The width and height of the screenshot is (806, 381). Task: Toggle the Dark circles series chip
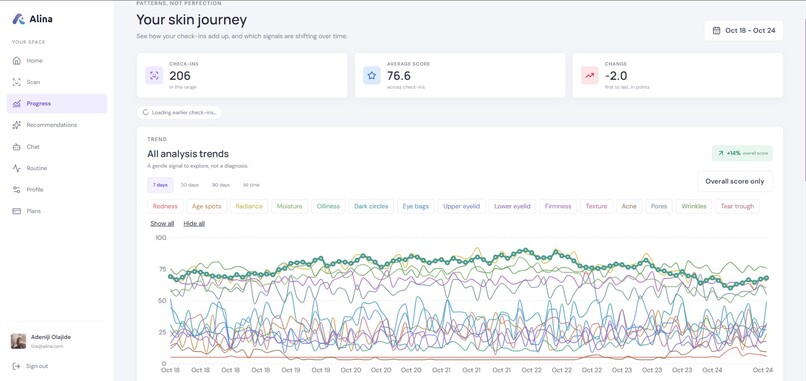pos(371,206)
